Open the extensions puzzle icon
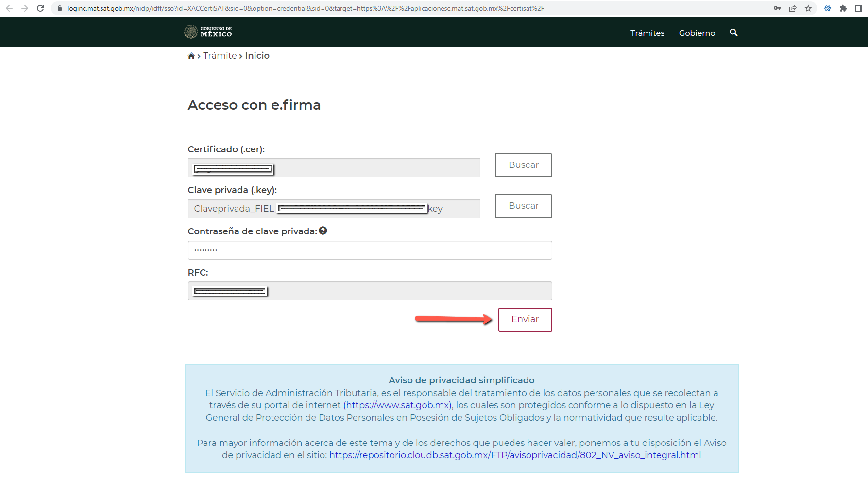This screenshot has height=478, width=868. tap(843, 8)
